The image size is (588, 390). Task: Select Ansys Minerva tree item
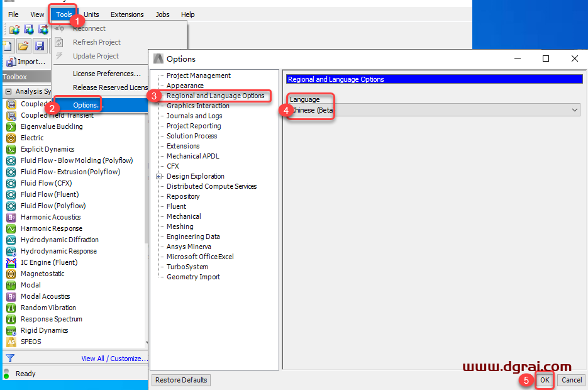tap(189, 247)
